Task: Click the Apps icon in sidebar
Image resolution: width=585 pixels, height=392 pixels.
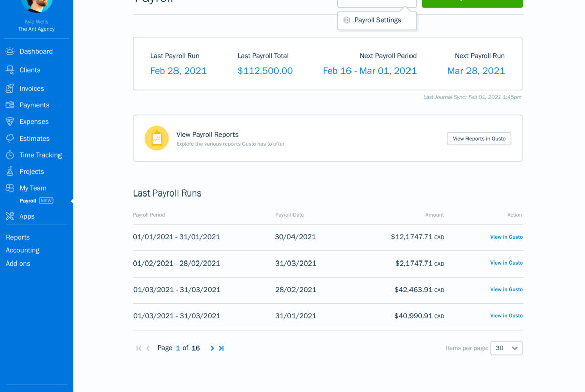Action: [x=10, y=216]
